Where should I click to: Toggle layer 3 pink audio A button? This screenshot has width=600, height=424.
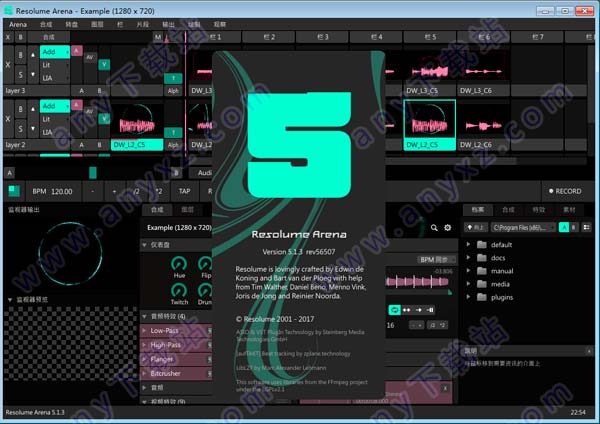click(x=77, y=51)
